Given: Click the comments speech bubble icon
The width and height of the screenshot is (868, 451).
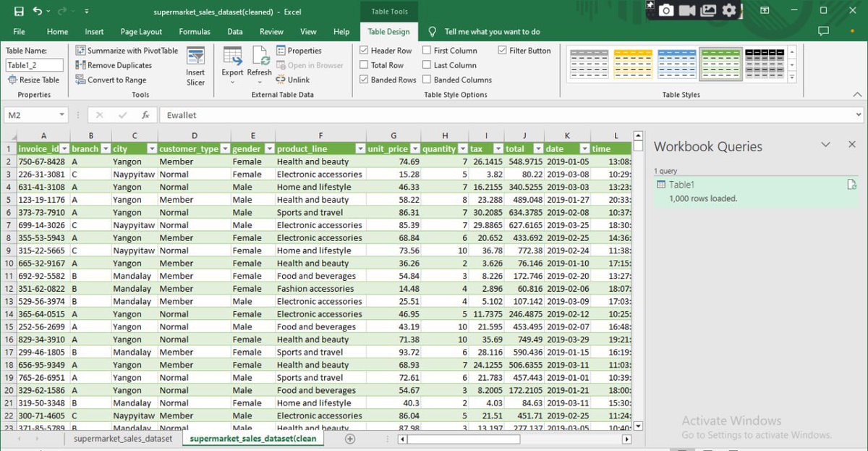Looking at the screenshot, I should click(823, 32).
